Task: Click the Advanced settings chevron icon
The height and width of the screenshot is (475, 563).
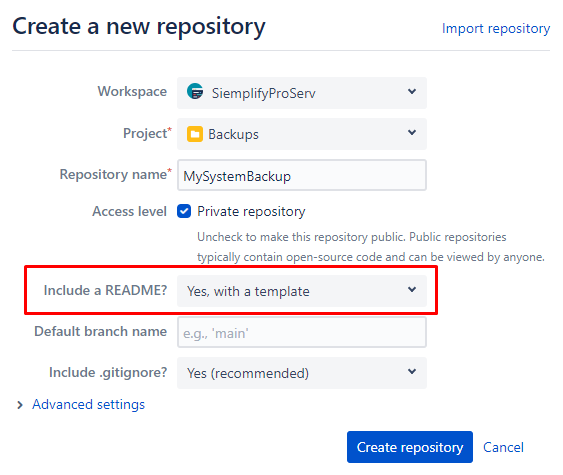Action: (20, 405)
